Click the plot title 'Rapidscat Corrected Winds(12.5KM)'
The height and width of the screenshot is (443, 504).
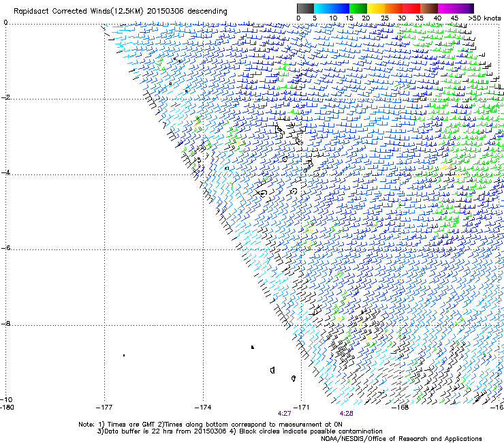pyautogui.click(x=78, y=12)
